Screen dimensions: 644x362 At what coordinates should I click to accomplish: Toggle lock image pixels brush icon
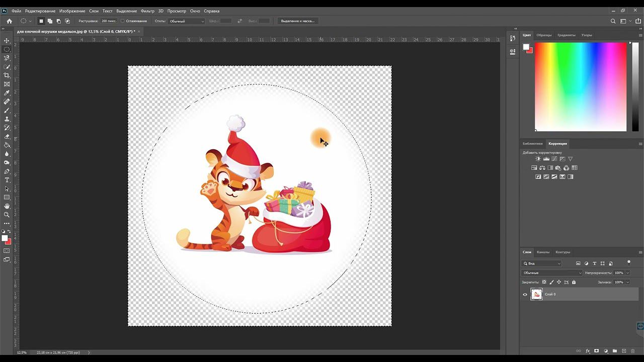pos(551,282)
